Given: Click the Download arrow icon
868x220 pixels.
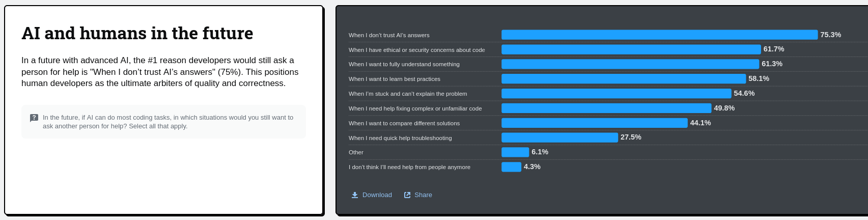Looking at the screenshot, I should [355, 195].
